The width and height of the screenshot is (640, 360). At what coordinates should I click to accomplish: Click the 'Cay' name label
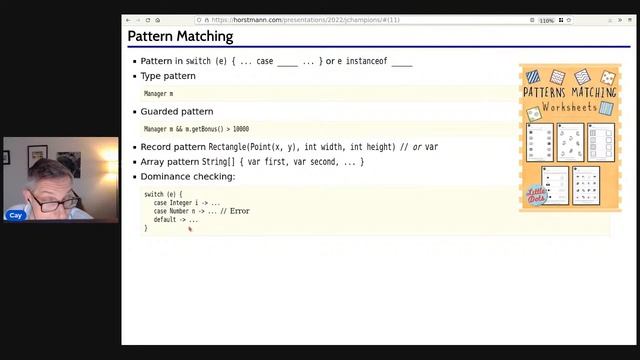(x=16, y=215)
